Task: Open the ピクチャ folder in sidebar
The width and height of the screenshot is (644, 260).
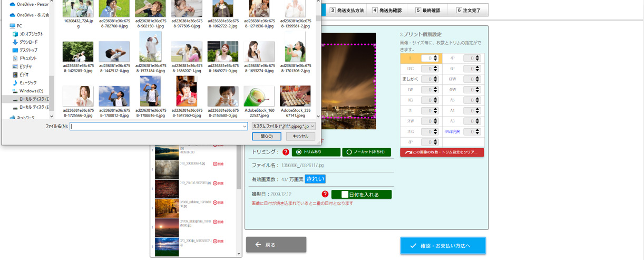Action: tap(25, 66)
